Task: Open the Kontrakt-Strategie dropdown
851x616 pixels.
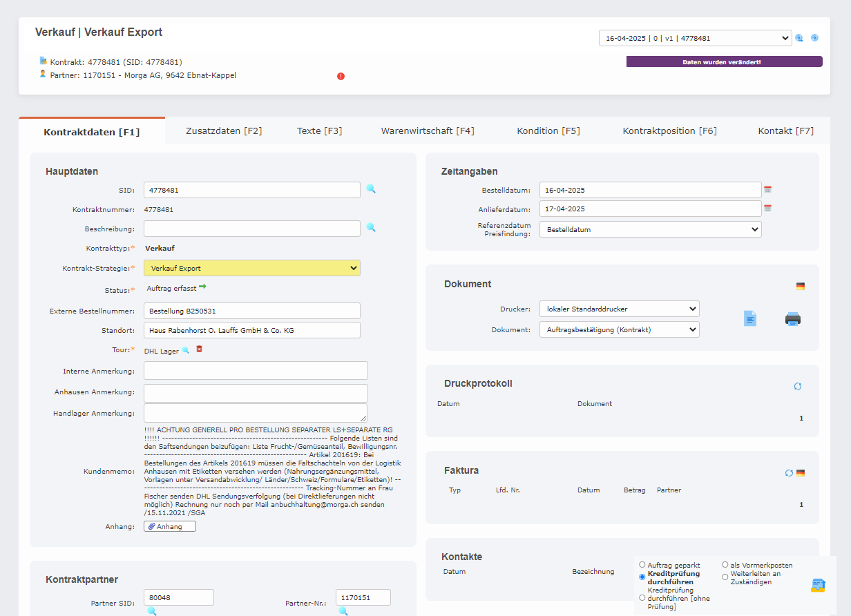Action: 252,268
